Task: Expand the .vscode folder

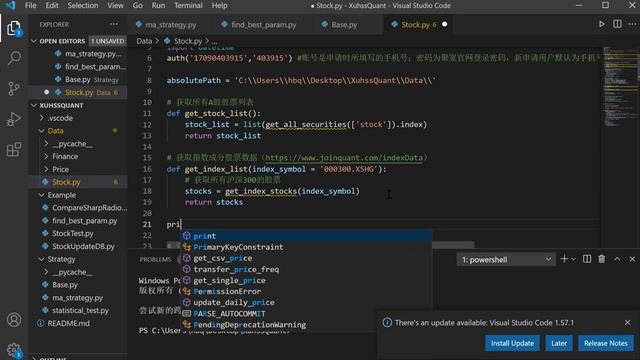Action: 60,118
